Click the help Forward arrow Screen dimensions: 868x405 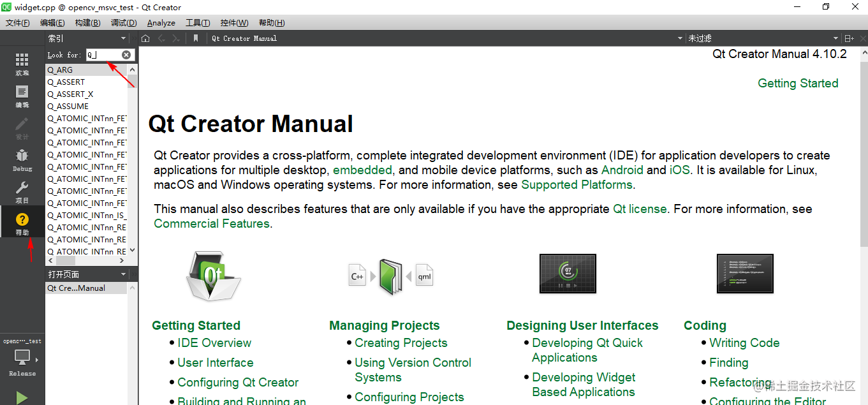point(176,38)
